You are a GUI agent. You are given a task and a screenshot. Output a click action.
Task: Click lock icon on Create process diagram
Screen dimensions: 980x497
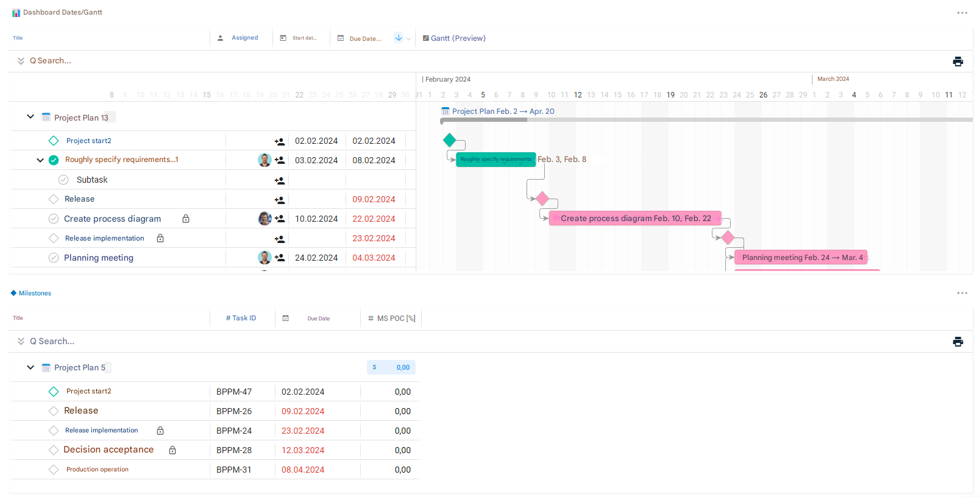click(186, 219)
